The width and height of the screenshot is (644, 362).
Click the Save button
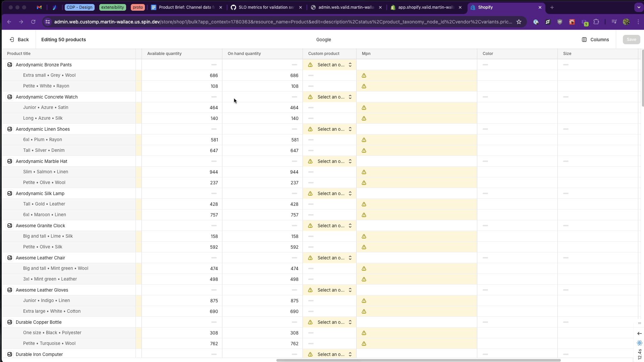(x=631, y=40)
